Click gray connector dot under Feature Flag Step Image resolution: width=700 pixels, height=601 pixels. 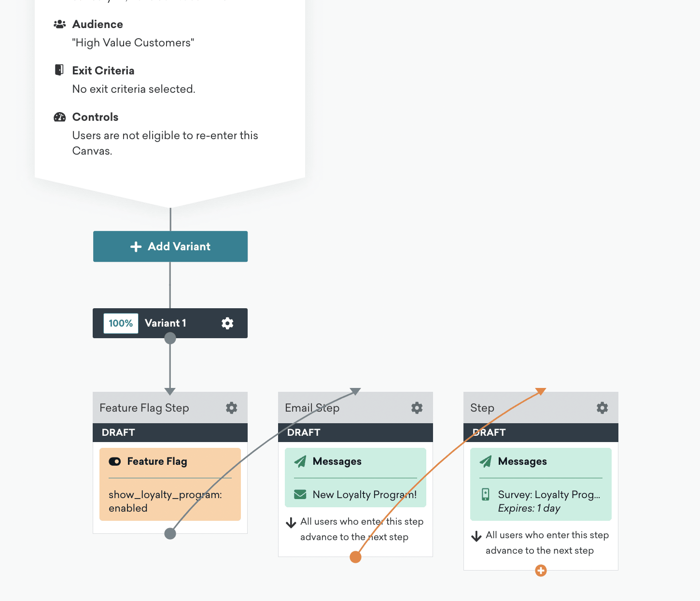click(x=170, y=533)
